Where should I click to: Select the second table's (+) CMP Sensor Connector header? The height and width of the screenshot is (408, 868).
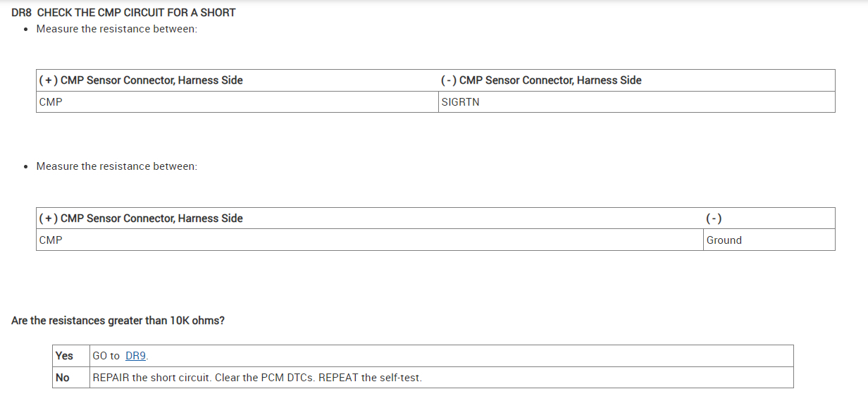(141, 218)
